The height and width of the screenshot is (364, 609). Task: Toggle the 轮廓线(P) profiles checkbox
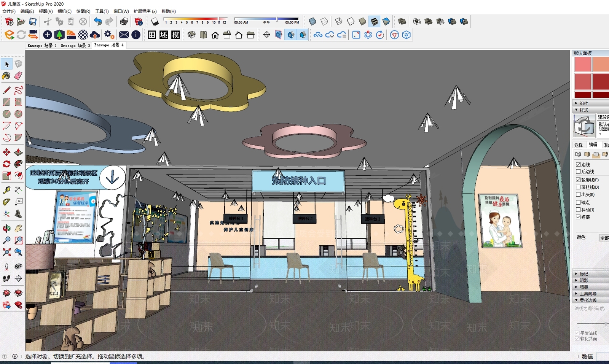[578, 180]
